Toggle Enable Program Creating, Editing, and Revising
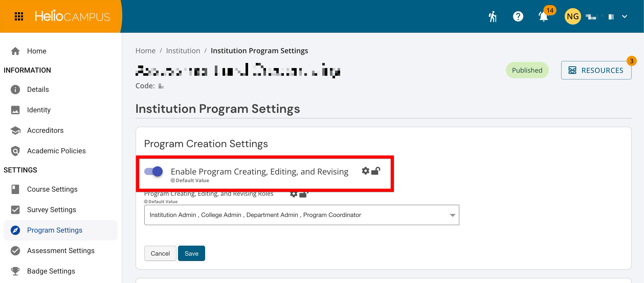The width and height of the screenshot is (644, 283). coord(153,171)
